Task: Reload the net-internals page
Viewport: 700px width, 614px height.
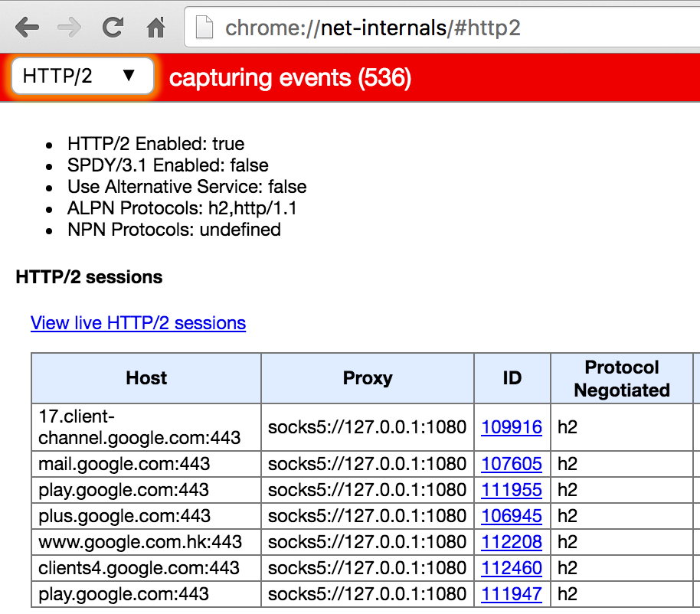Action: click(x=113, y=28)
